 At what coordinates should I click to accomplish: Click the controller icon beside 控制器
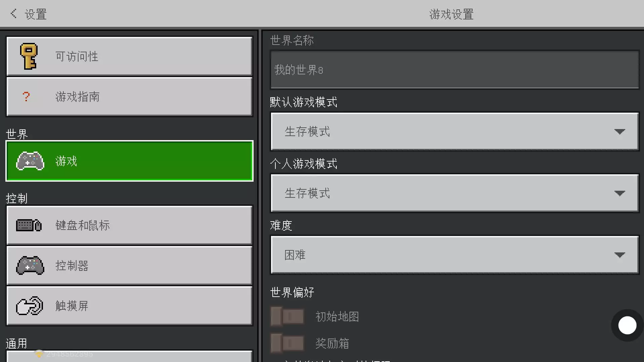(x=30, y=265)
